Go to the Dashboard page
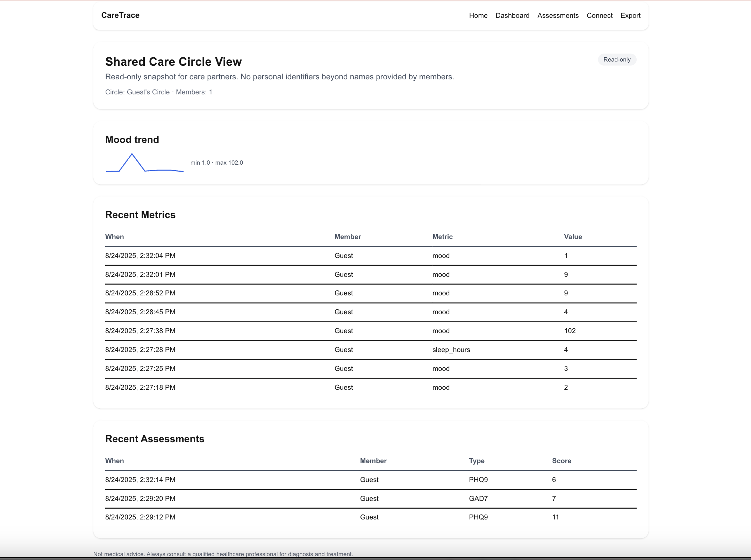 [x=512, y=15]
